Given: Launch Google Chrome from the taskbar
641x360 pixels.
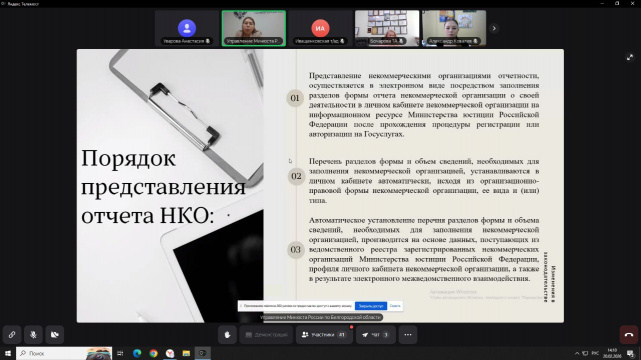Looking at the screenshot, I should coord(153,353).
